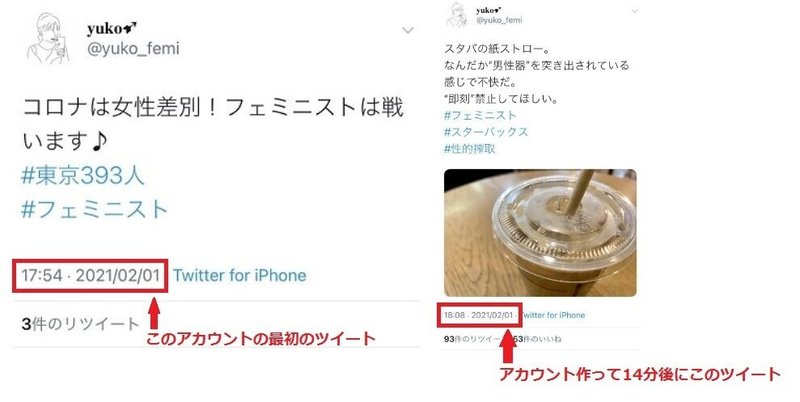Open hashtag #東京393人
This screenshot has width=800, height=402.
[83, 175]
